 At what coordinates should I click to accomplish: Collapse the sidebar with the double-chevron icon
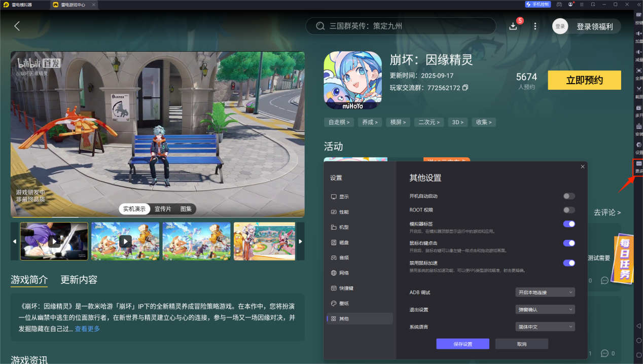[x=638, y=4]
